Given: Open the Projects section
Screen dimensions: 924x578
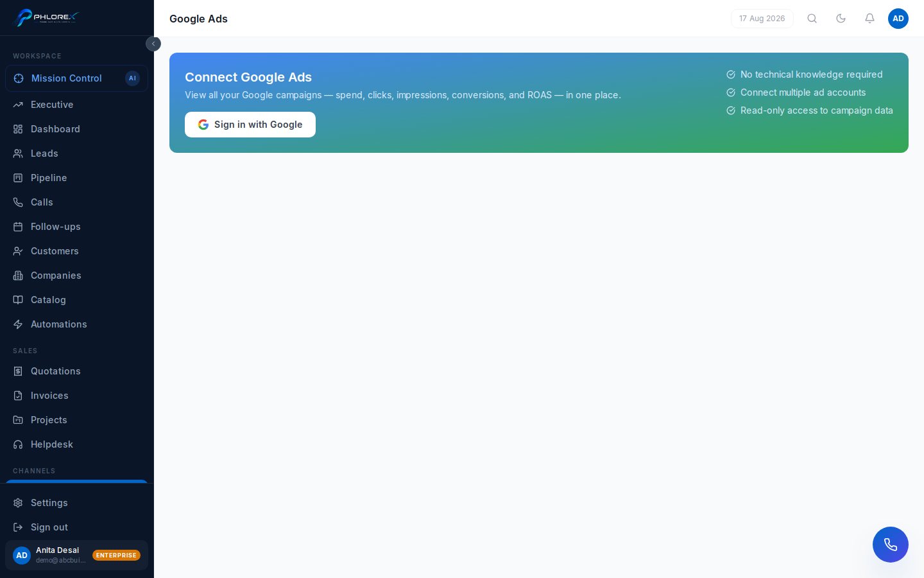Looking at the screenshot, I should tap(76, 420).
